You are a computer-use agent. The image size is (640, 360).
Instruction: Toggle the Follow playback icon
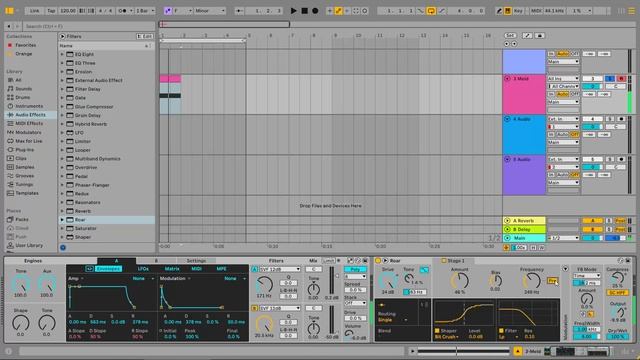(240, 11)
